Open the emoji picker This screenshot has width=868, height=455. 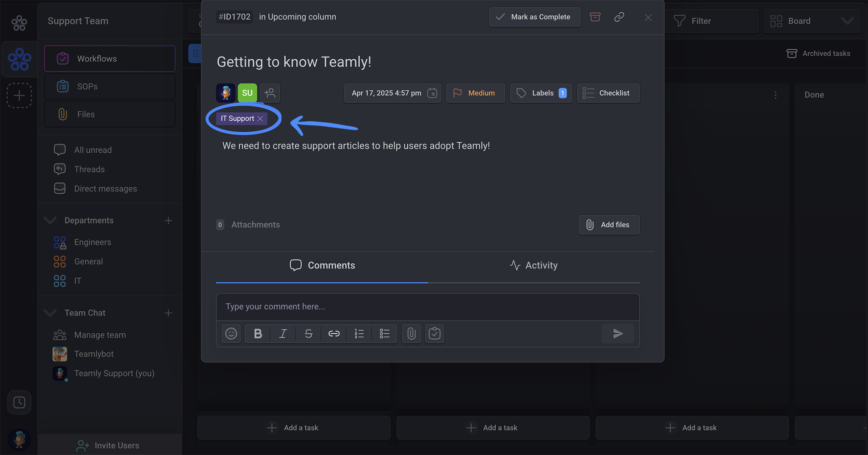pyautogui.click(x=231, y=334)
